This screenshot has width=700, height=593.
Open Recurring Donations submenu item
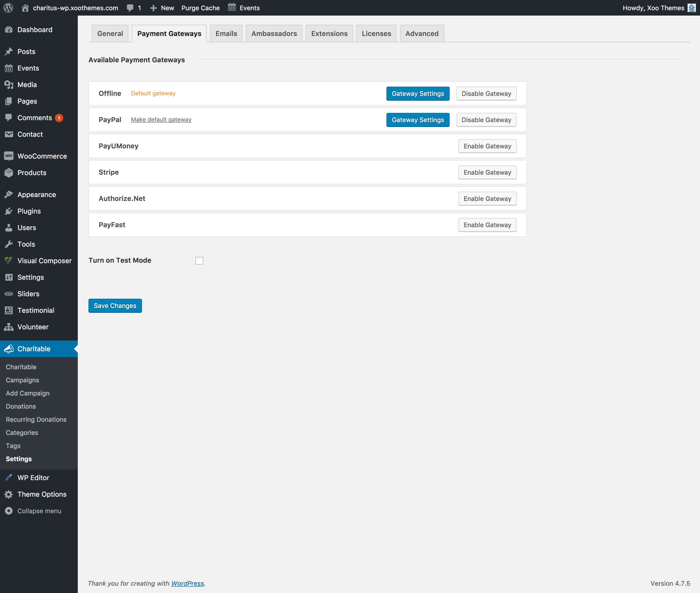pyautogui.click(x=36, y=419)
